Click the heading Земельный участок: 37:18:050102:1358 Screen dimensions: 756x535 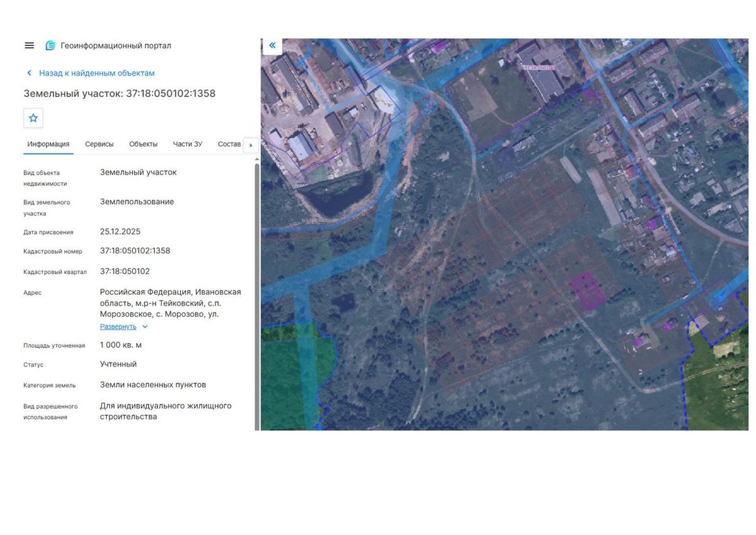point(120,93)
